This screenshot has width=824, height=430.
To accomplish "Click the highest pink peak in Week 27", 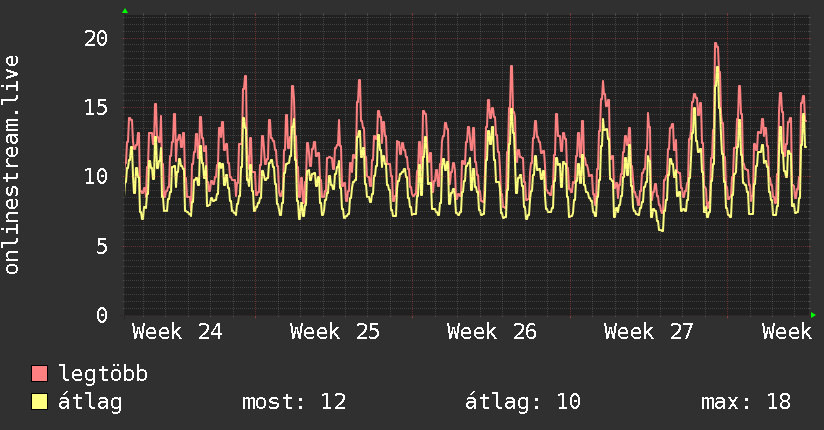I will [x=716, y=44].
